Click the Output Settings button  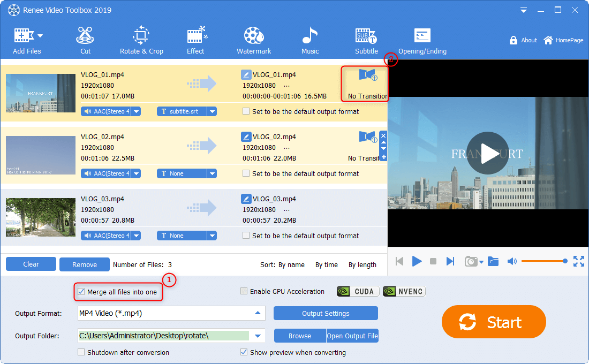click(x=326, y=314)
